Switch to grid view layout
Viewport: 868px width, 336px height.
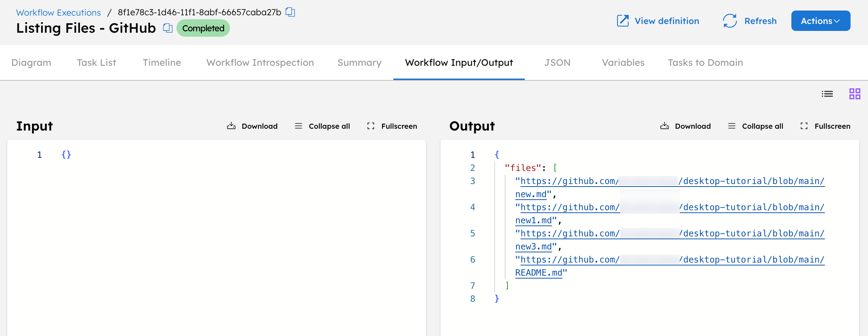[x=855, y=94]
